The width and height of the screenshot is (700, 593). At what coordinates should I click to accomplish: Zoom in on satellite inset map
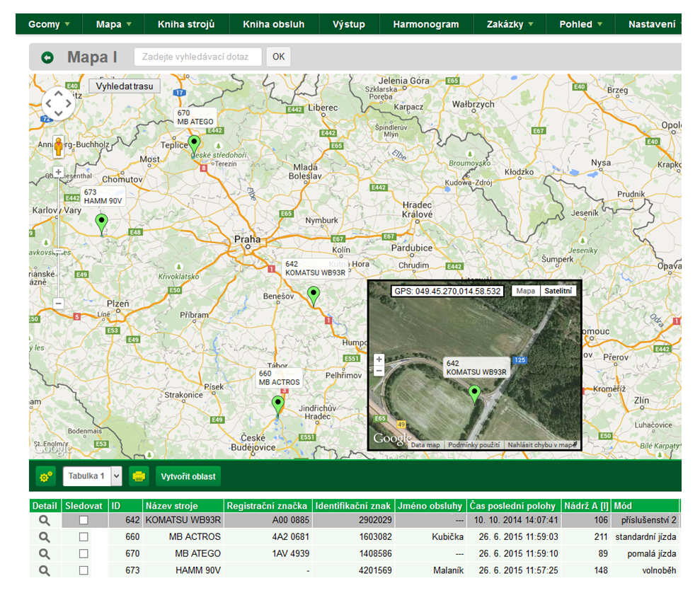pos(379,359)
